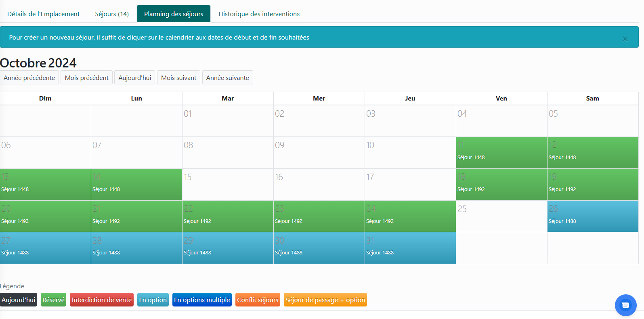Go to Mois précédent
Viewport: 644px width, 319px height.
[87, 78]
